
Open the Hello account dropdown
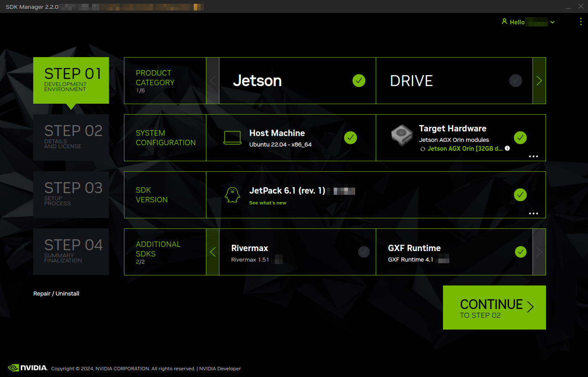(552, 22)
